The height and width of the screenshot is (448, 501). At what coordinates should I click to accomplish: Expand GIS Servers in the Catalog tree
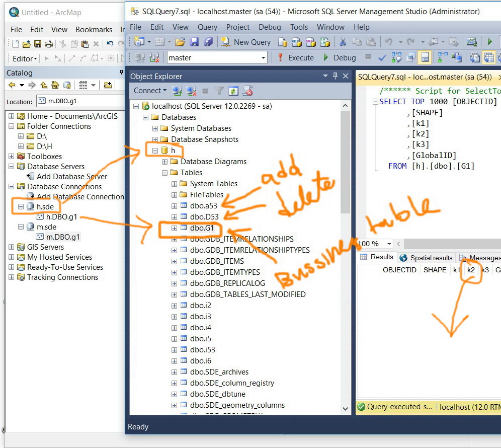tap(12, 247)
